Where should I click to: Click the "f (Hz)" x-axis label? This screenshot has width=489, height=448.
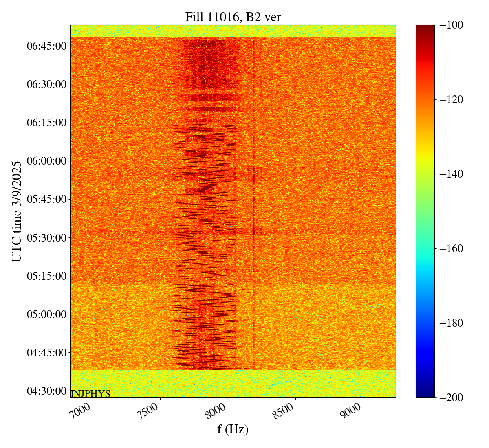[x=233, y=429]
